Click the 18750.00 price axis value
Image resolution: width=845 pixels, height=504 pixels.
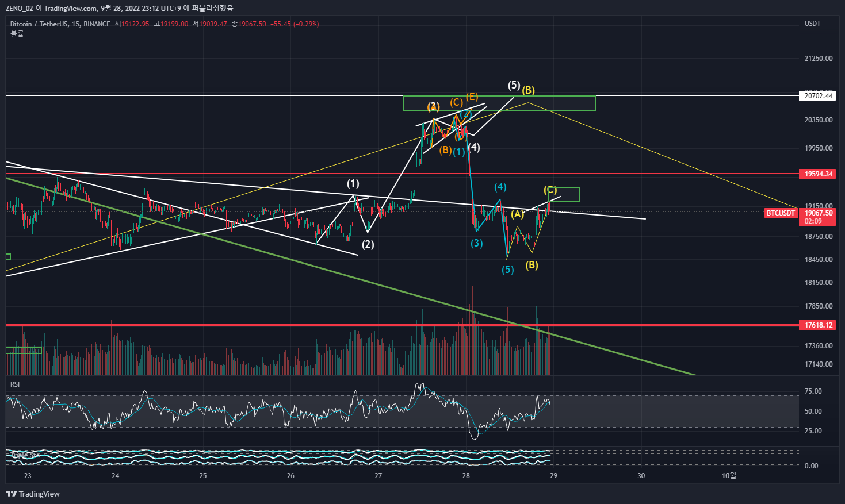click(x=819, y=237)
